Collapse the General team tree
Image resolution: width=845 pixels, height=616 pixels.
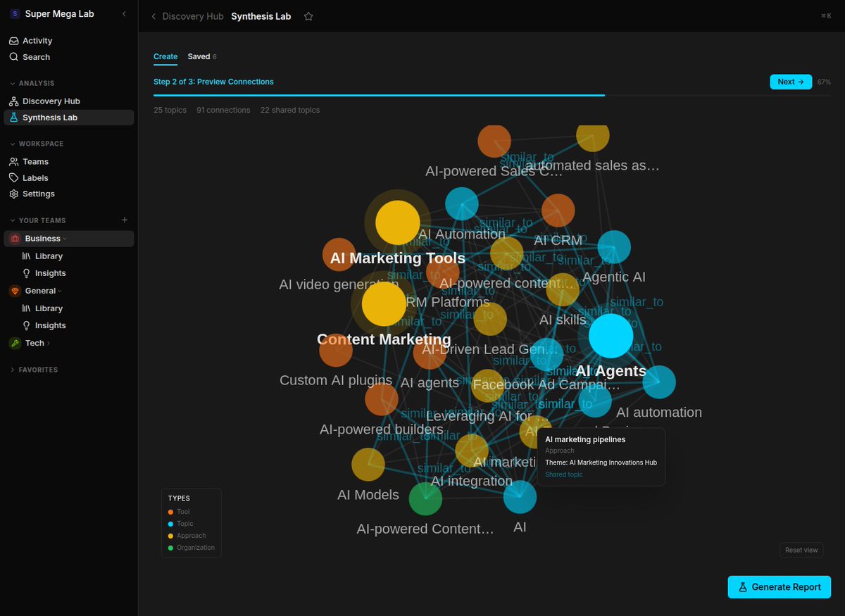point(60,291)
